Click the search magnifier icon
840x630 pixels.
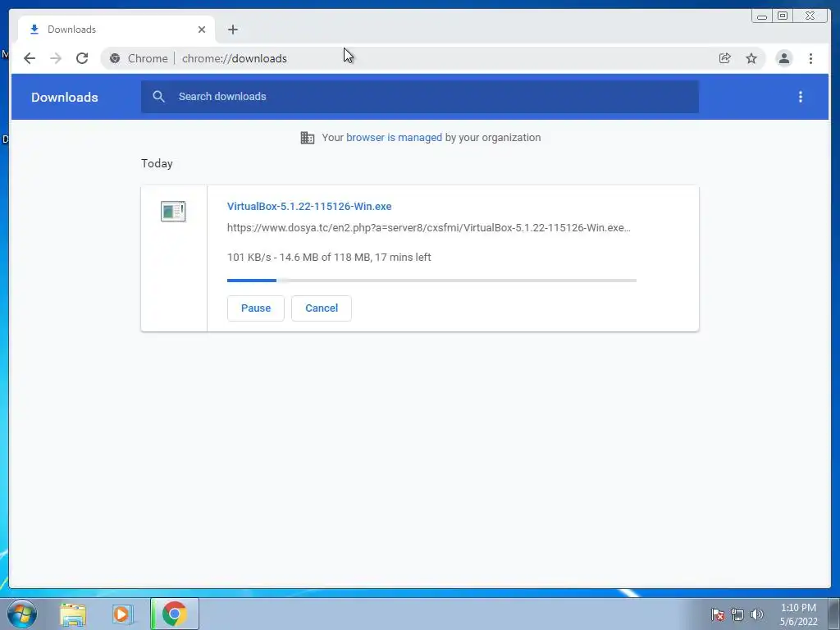(x=158, y=97)
